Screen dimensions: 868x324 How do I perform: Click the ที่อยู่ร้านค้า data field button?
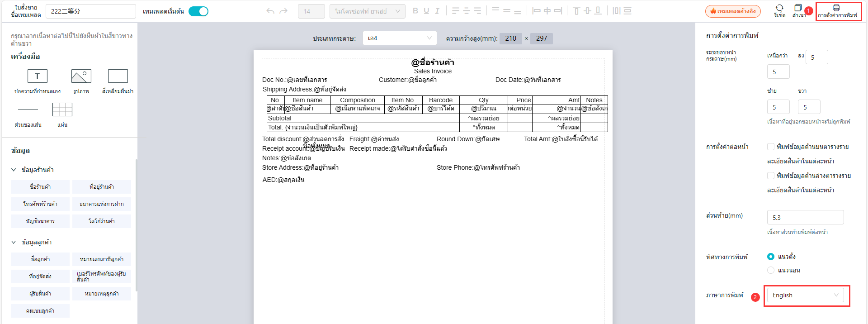click(x=102, y=187)
